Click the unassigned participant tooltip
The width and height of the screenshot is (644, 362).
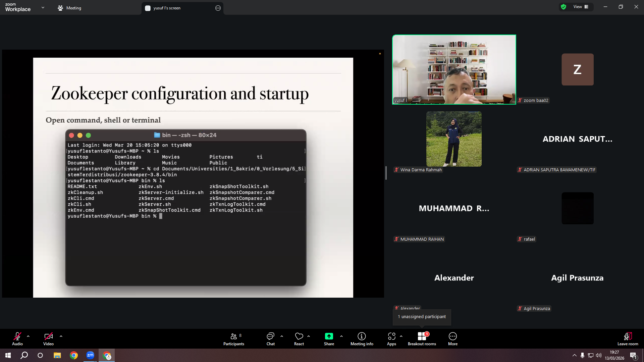422,317
